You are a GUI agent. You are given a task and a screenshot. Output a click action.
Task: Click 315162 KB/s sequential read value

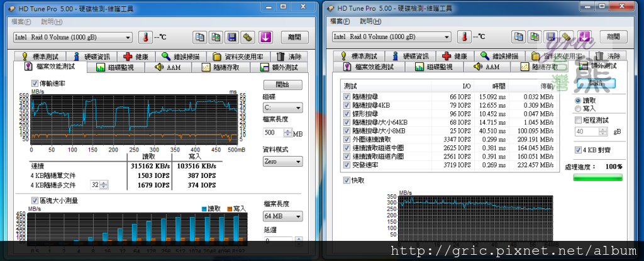click(x=150, y=167)
